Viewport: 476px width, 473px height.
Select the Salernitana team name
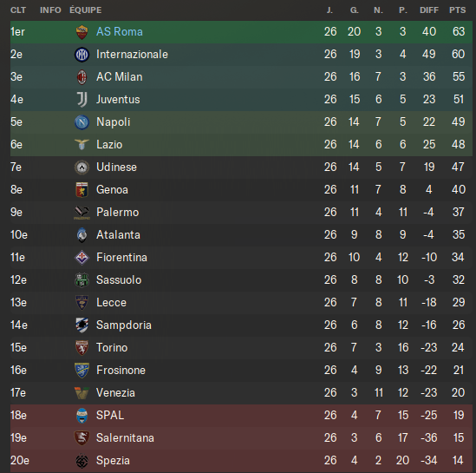click(125, 438)
